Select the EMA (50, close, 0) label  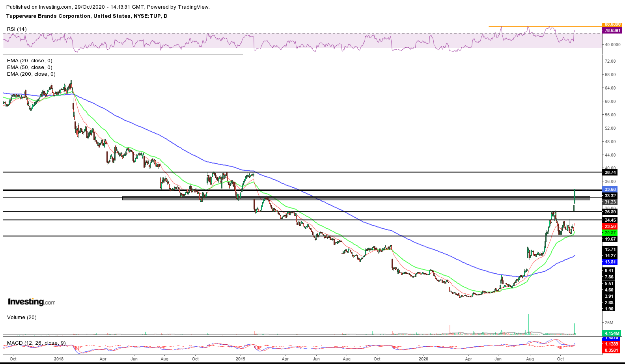pos(30,67)
